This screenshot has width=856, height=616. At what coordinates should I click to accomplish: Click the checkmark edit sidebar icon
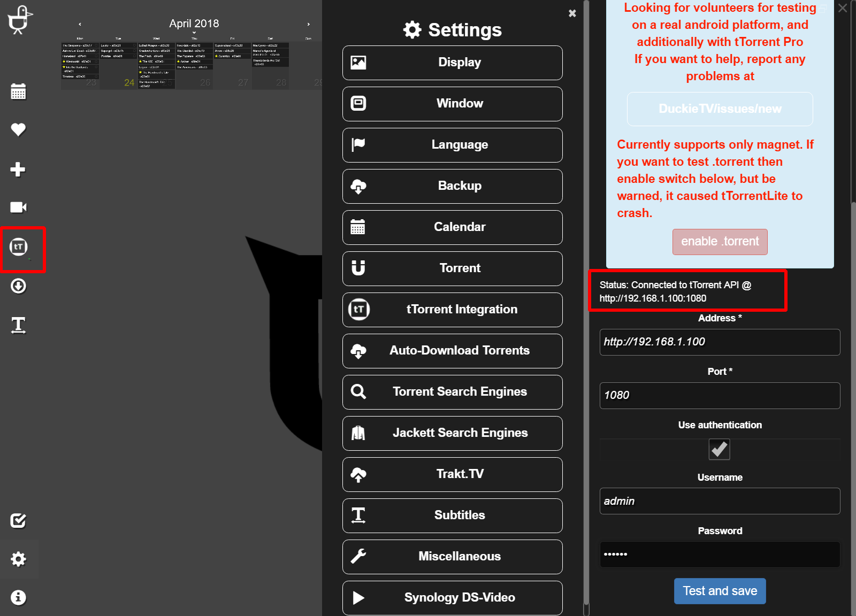19,520
